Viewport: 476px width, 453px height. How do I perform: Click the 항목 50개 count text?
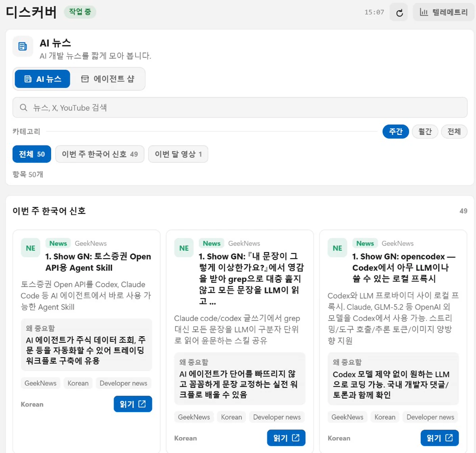coord(28,174)
